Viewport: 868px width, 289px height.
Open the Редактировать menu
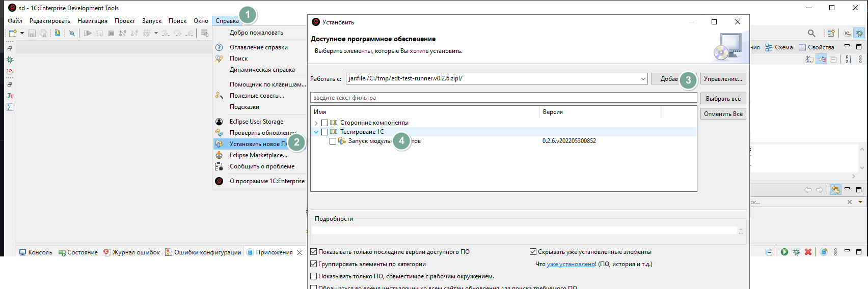pos(50,21)
